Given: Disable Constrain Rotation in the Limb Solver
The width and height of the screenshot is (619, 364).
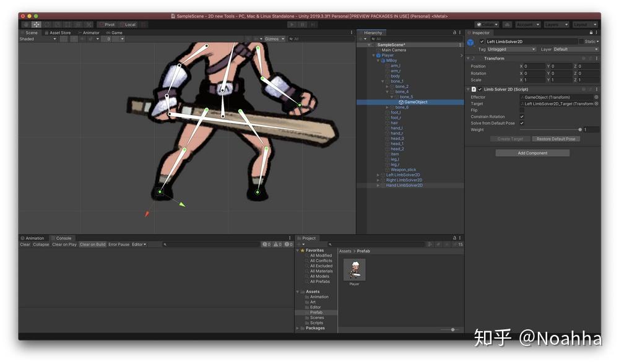Looking at the screenshot, I should click(x=522, y=116).
